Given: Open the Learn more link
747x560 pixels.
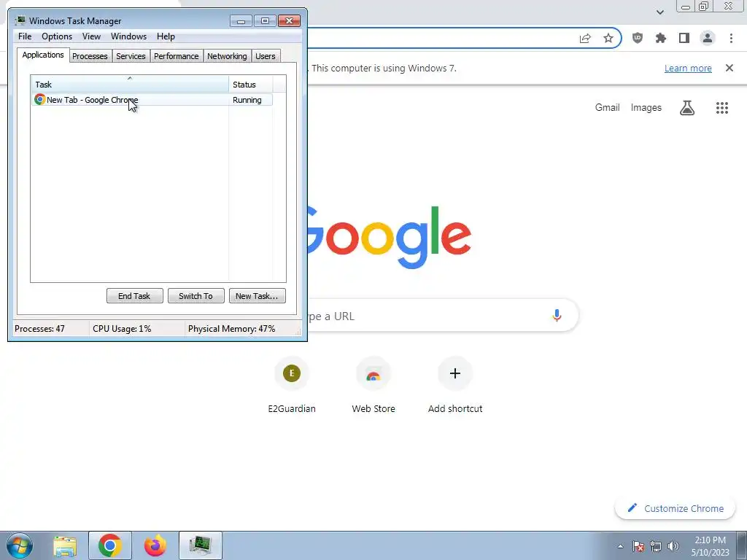Looking at the screenshot, I should 688,68.
